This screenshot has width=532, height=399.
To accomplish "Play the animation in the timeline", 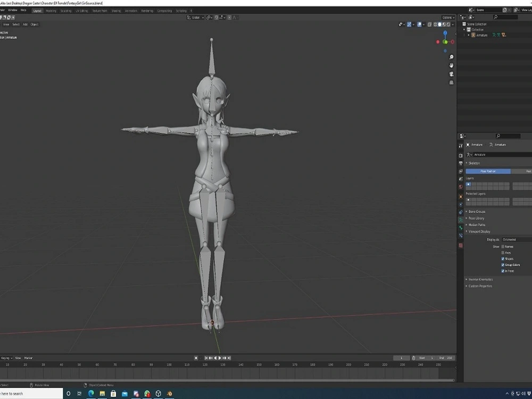I will (220, 358).
